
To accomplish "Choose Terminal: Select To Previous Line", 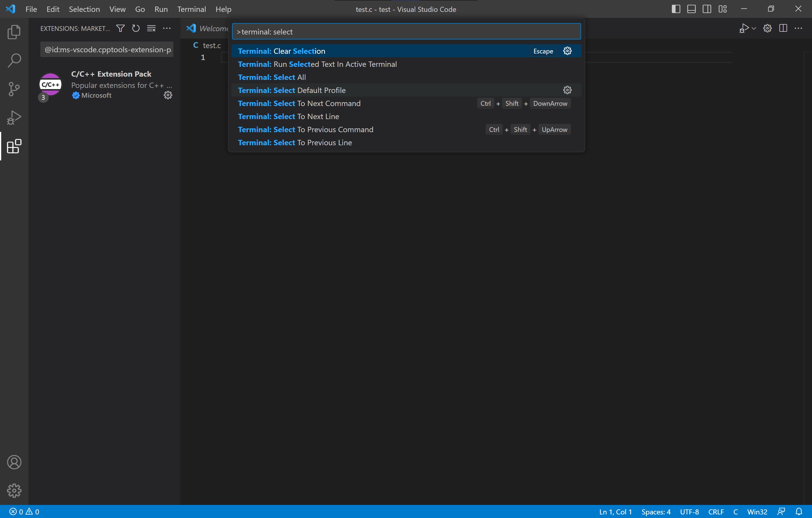I will pos(406,143).
